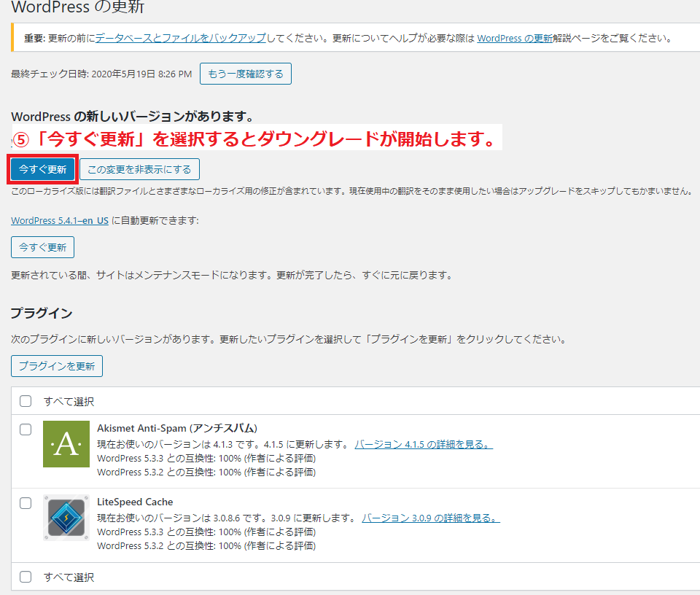
Task: Open the WordPress の更新 help page link
Action: pyautogui.click(x=515, y=38)
